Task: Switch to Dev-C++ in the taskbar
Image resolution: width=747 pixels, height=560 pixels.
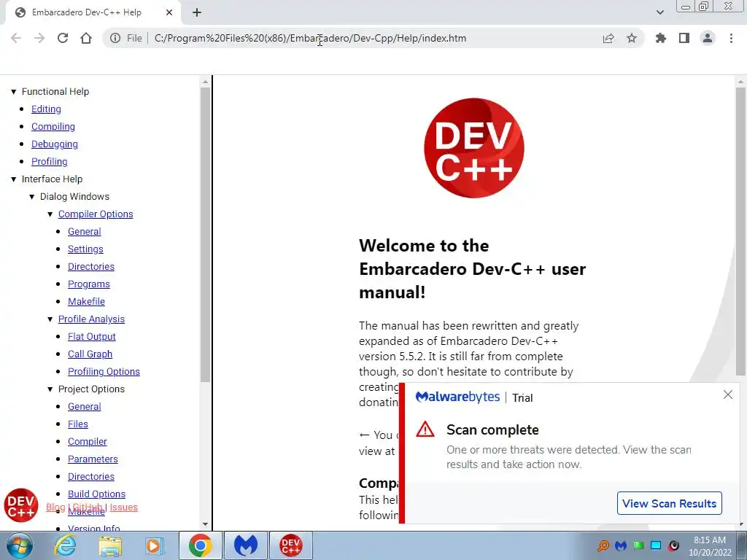Action: 291,545
